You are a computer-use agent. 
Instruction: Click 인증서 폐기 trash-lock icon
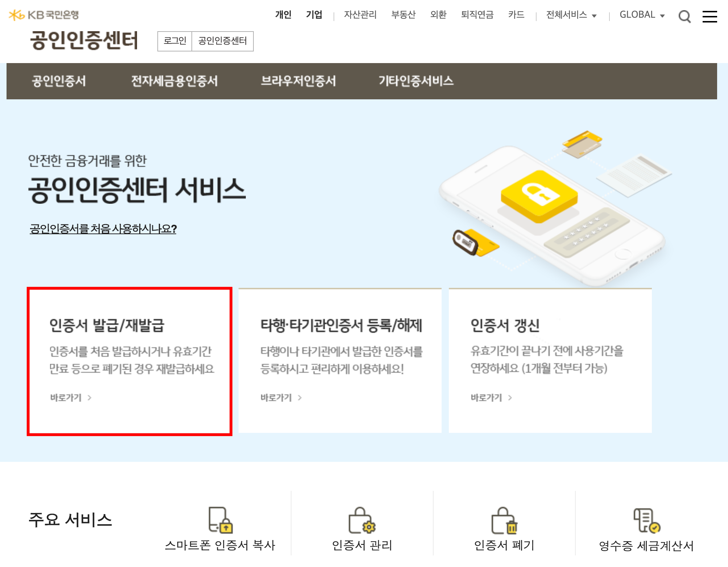(x=504, y=520)
